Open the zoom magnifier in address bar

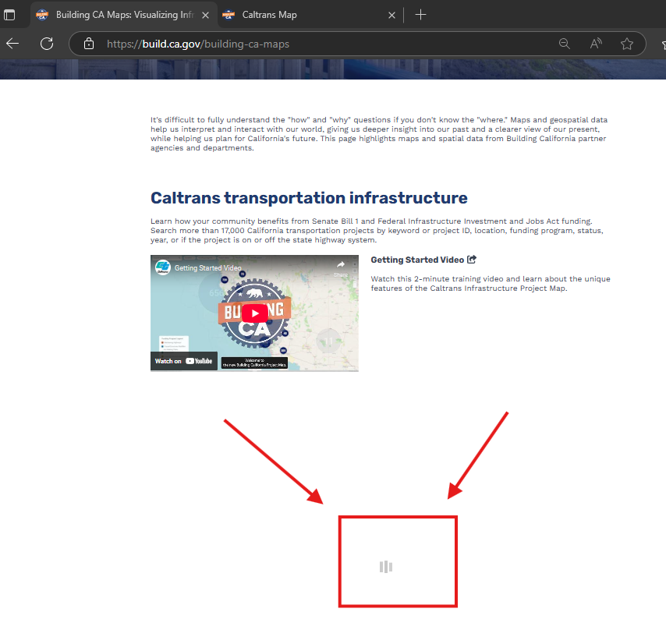564,44
